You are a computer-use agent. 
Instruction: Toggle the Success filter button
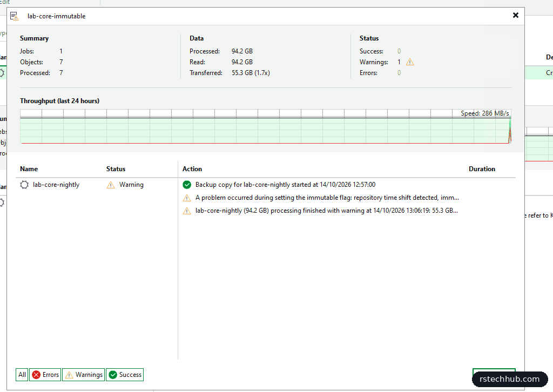pos(125,375)
